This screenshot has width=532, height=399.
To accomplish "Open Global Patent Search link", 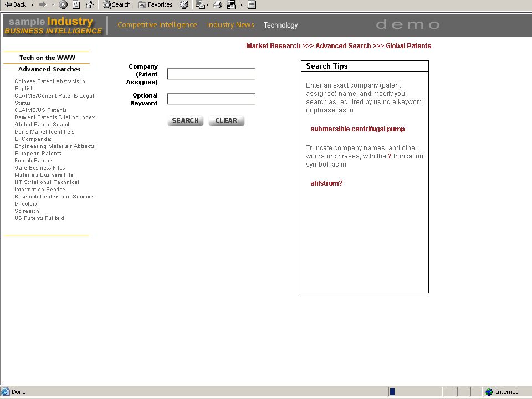I will [43, 125].
